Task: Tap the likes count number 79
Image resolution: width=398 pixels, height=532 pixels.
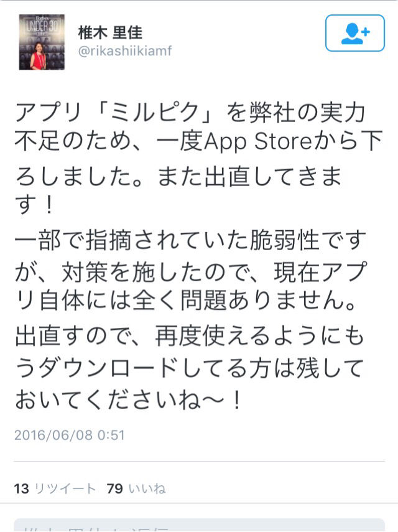Action: (114, 488)
